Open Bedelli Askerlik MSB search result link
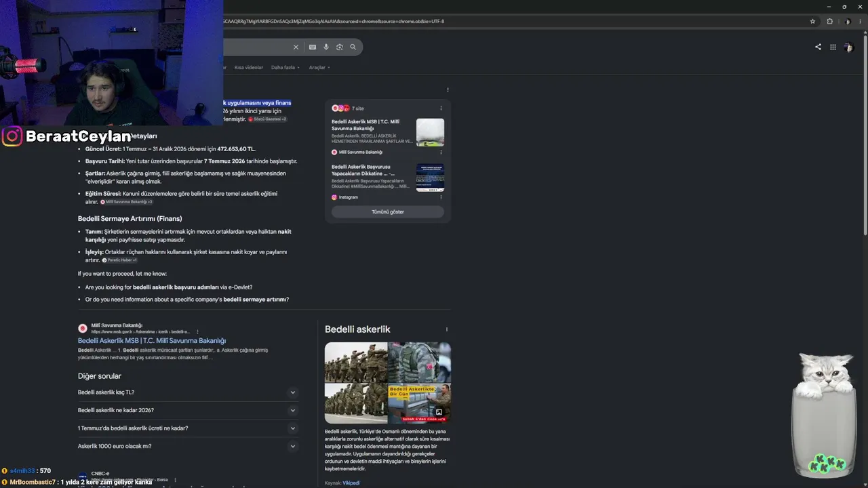Image resolution: width=868 pixels, height=488 pixels. click(152, 340)
